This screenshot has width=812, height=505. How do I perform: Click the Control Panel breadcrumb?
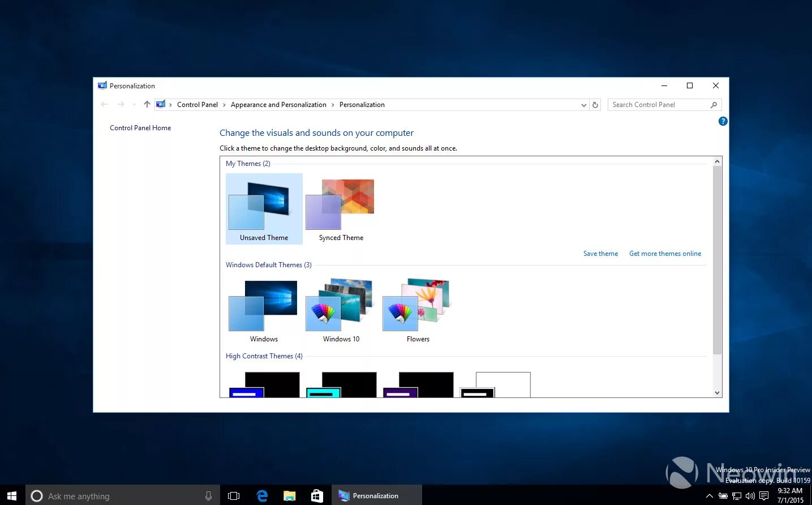[x=197, y=105]
